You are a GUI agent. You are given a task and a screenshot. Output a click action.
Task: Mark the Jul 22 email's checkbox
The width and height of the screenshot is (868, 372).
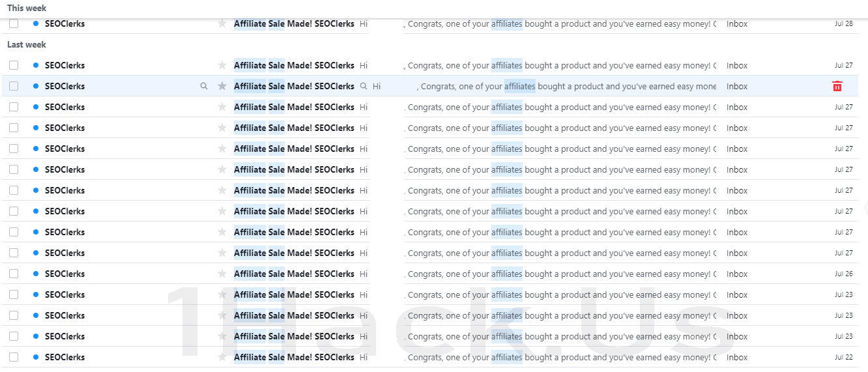point(14,357)
